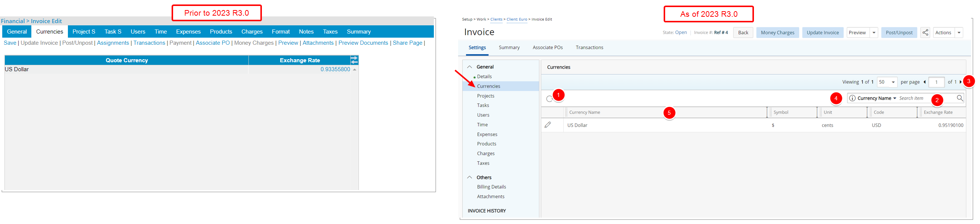Click the share icon beside Post/Unpost
This screenshot has width=980, height=224.
(x=925, y=33)
